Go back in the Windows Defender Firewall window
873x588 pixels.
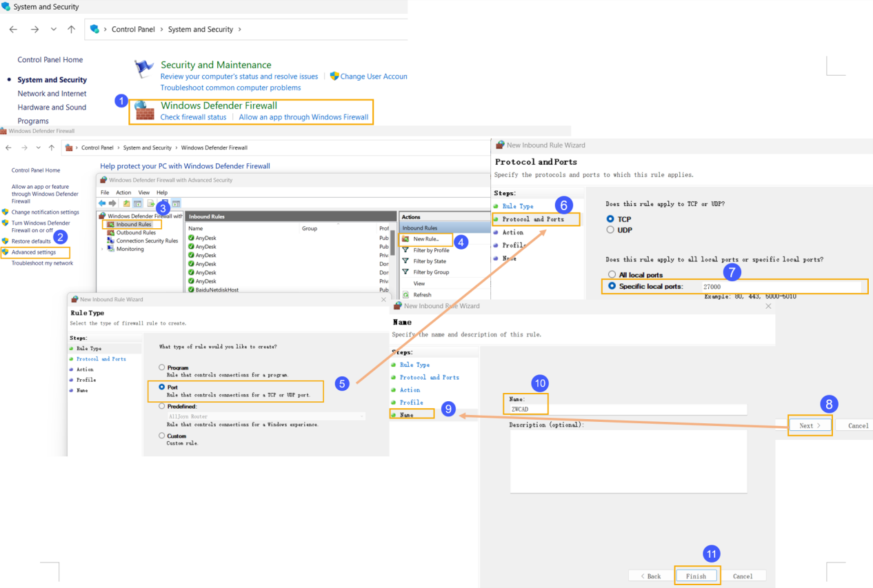click(x=9, y=148)
